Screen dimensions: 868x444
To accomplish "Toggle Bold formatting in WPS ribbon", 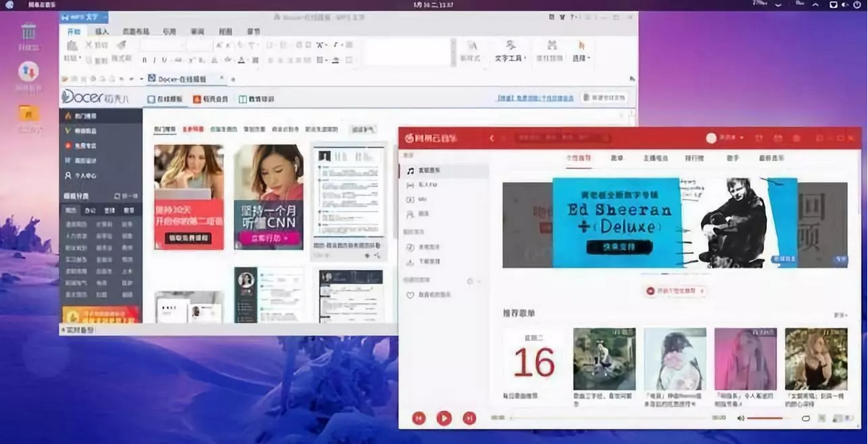I will tap(144, 60).
